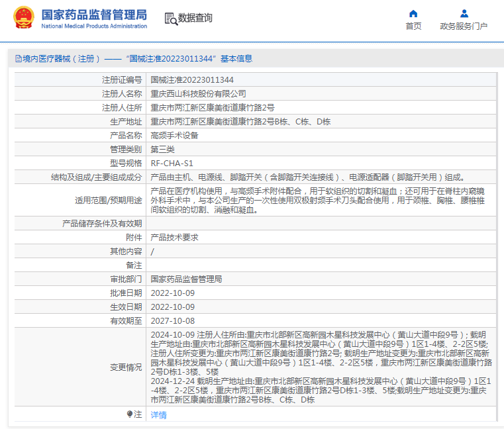Click the 批准日期 row label
The width and height of the screenshot is (504, 429).
point(126,293)
